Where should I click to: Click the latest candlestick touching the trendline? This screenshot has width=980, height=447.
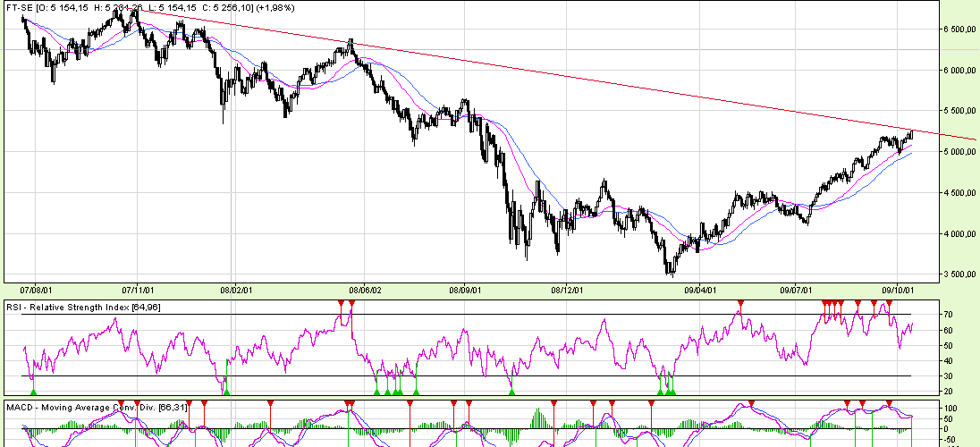(x=912, y=134)
